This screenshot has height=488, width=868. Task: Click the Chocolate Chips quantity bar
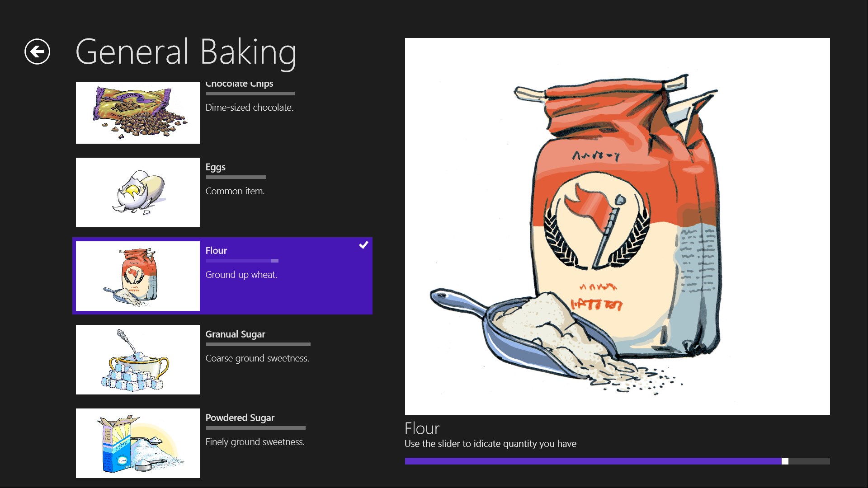point(250,94)
